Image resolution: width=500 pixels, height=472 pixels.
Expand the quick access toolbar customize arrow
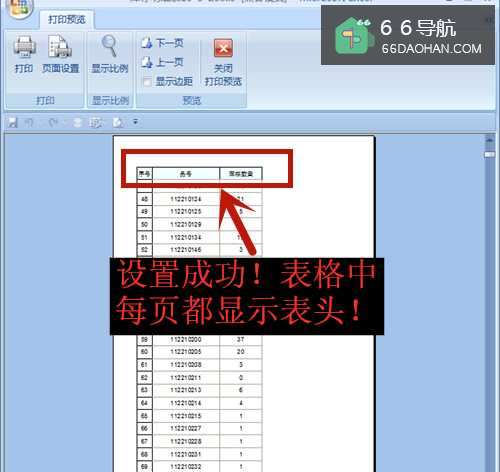pyautogui.click(x=135, y=122)
